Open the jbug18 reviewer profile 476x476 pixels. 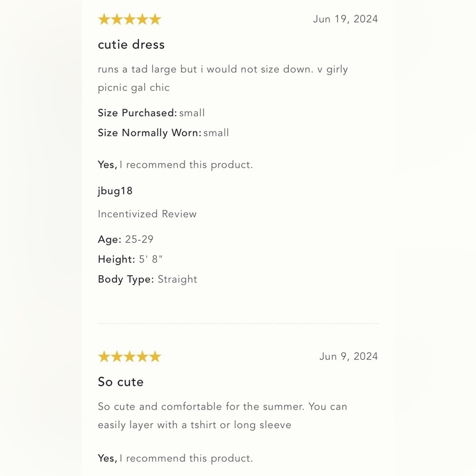click(x=115, y=191)
